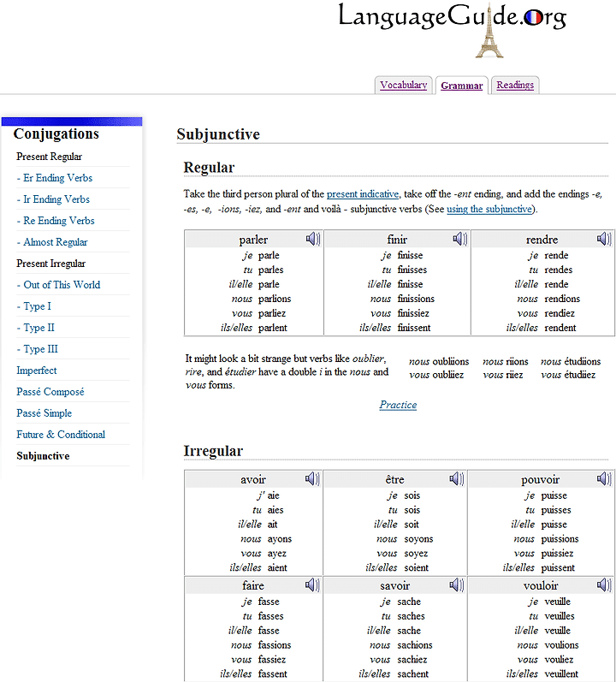Follow the using the subjunctive link

(489, 209)
